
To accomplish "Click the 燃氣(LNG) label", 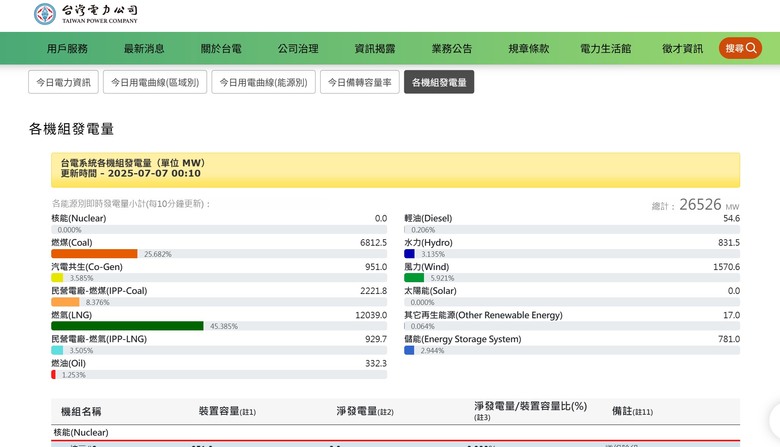I will [72, 315].
